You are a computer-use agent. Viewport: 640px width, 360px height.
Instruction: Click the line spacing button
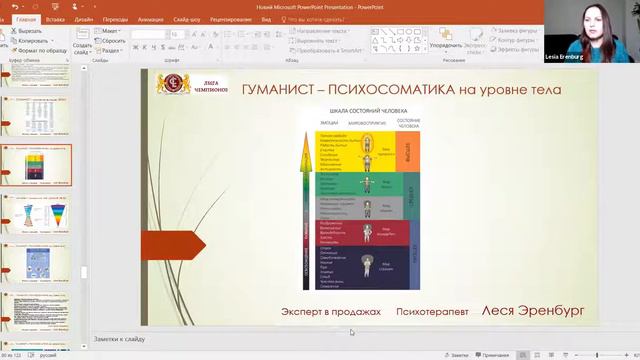tap(279, 35)
